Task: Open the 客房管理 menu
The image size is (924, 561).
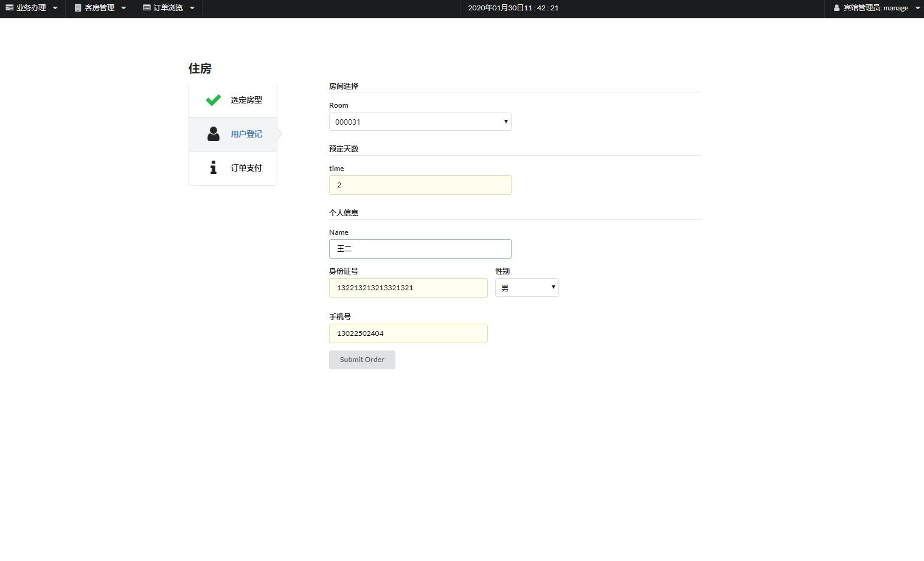Action: click(x=100, y=9)
